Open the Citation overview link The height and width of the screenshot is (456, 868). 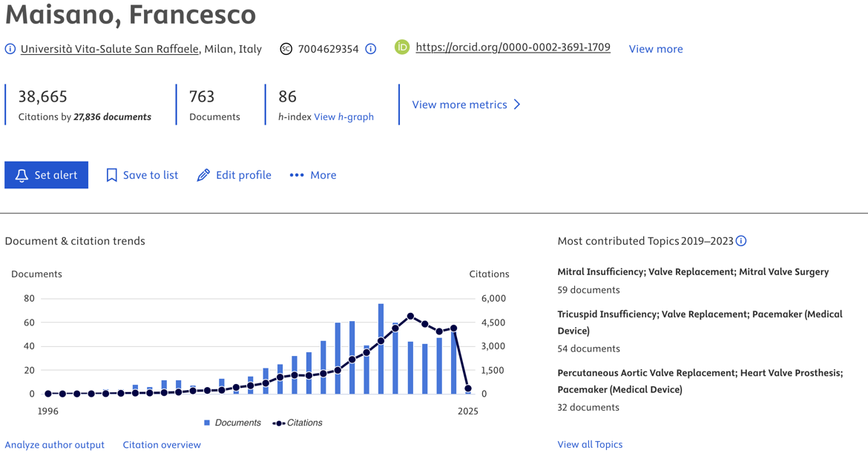(162, 445)
